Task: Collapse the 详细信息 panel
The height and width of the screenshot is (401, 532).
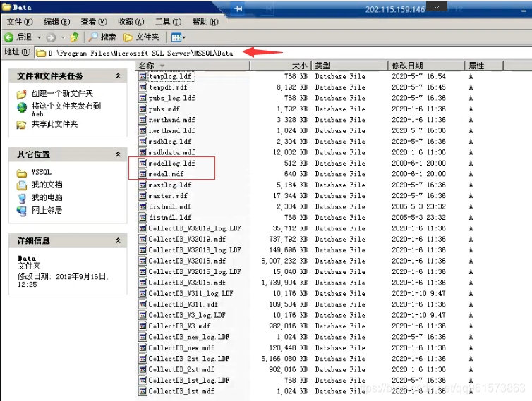Action: point(118,240)
